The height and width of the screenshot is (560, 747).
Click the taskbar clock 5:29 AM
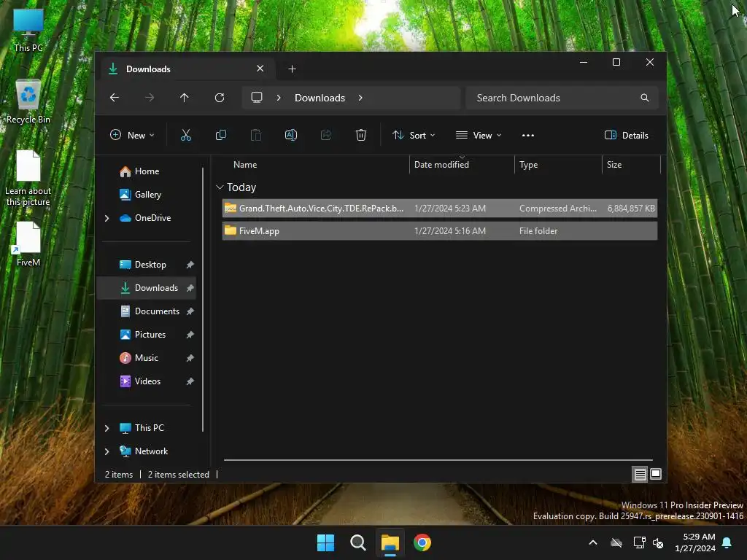pyautogui.click(x=695, y=542)
